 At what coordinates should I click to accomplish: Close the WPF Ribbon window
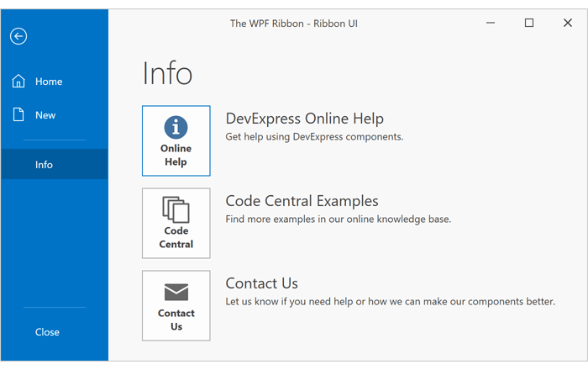coord(568,23)
